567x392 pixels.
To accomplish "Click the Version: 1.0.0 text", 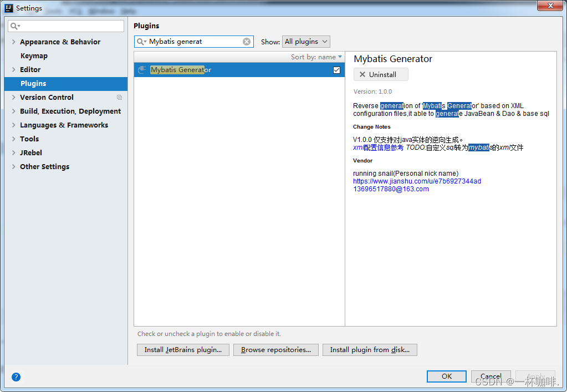I will [373, 91].
